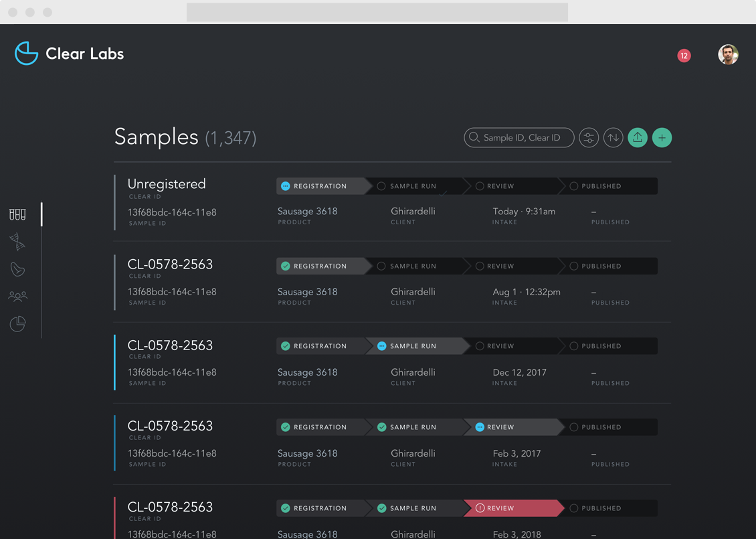Open the samples test-tube sidebar icon
Image resolution: width=756 pixels, height=539 pixels.
coord(17,215)
